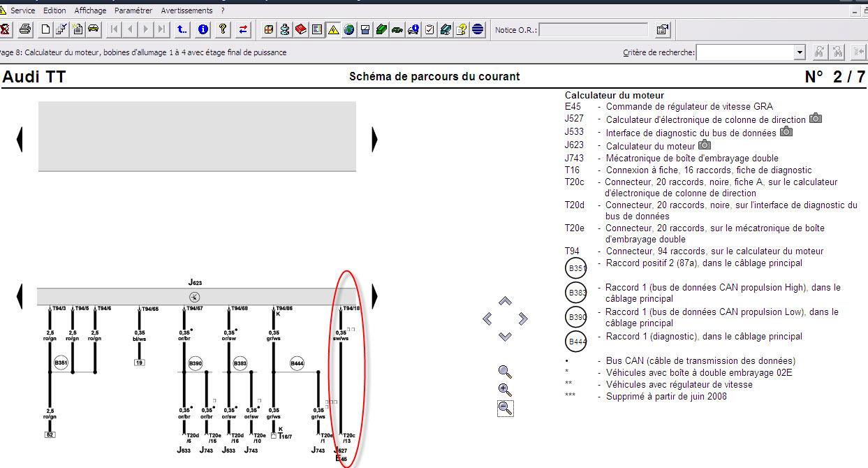This screenshot has width=868, height=468.
Task: Click the camera icon next to J623
Action: tap(705, 145)
